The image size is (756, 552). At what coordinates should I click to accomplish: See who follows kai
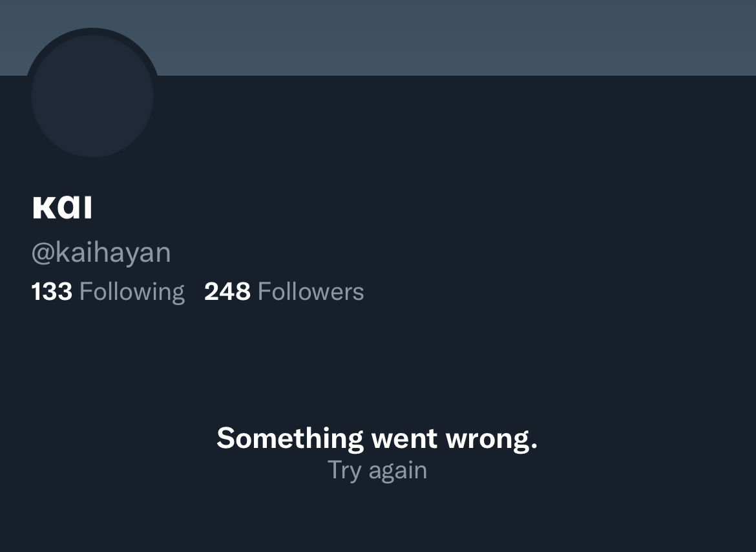click(284, 291)
